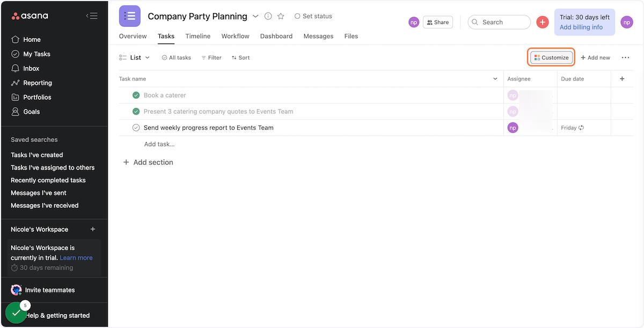Viewport: 644px width, 328px height.
Task: Click Add task... row
Action: (x=159, y=144)
